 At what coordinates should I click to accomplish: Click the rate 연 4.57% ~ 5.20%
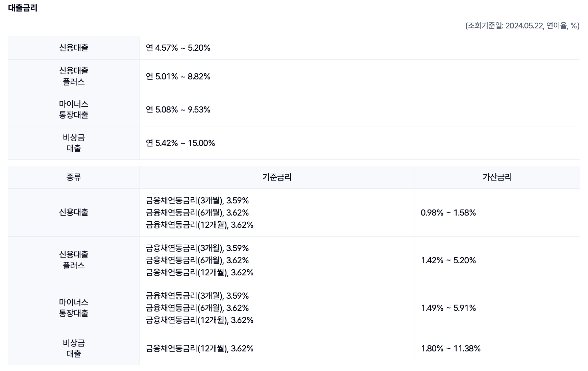tap(178, 48)
